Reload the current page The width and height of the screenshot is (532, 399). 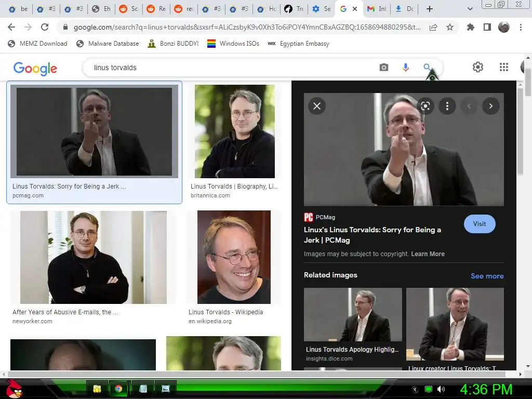coord(45,27)
